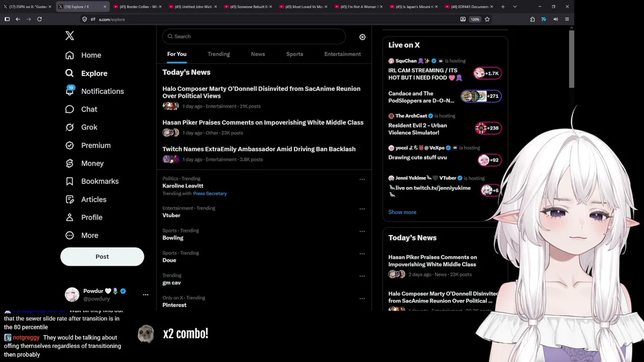Click into the Search field
644x362 pixels.
(x=254, y=36)
